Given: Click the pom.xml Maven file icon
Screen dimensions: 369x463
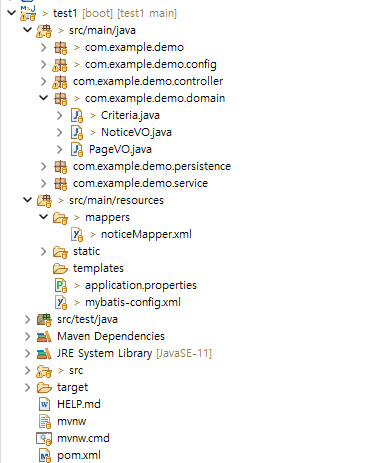Looking at the screenshot, I should coord(45,456).
